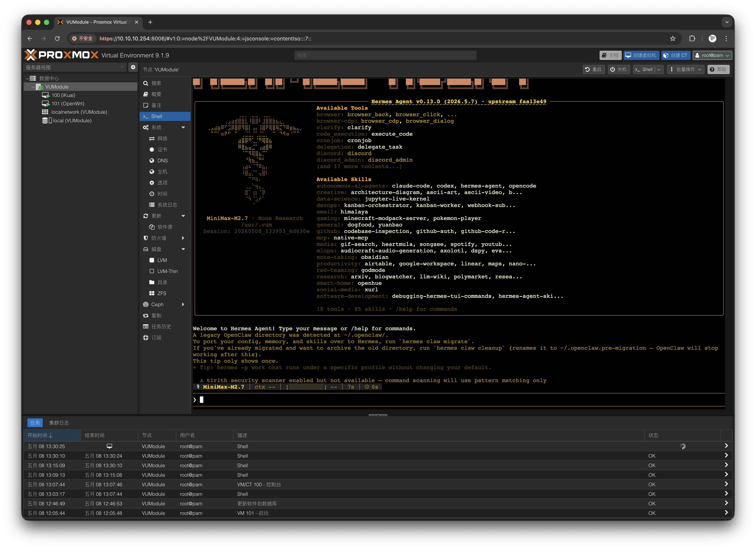
Task: Click the 不安全 site security badge
Action: click(82, 39)
